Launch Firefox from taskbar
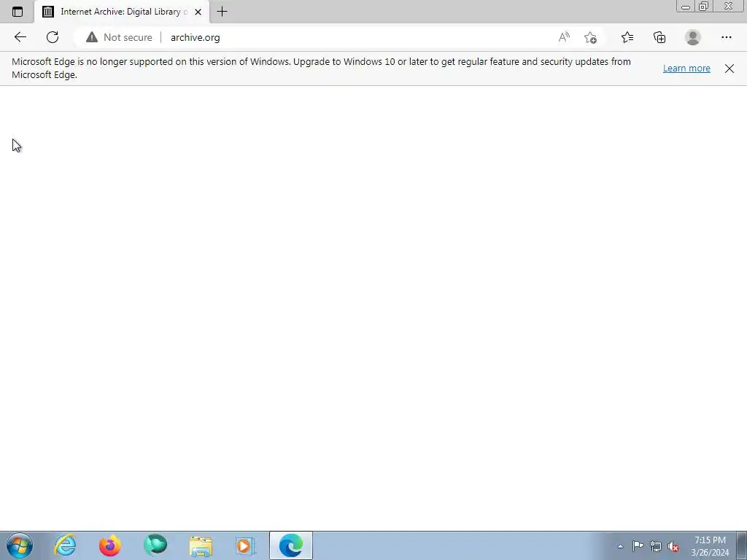747x560 pixels. (x=109, y=545)
